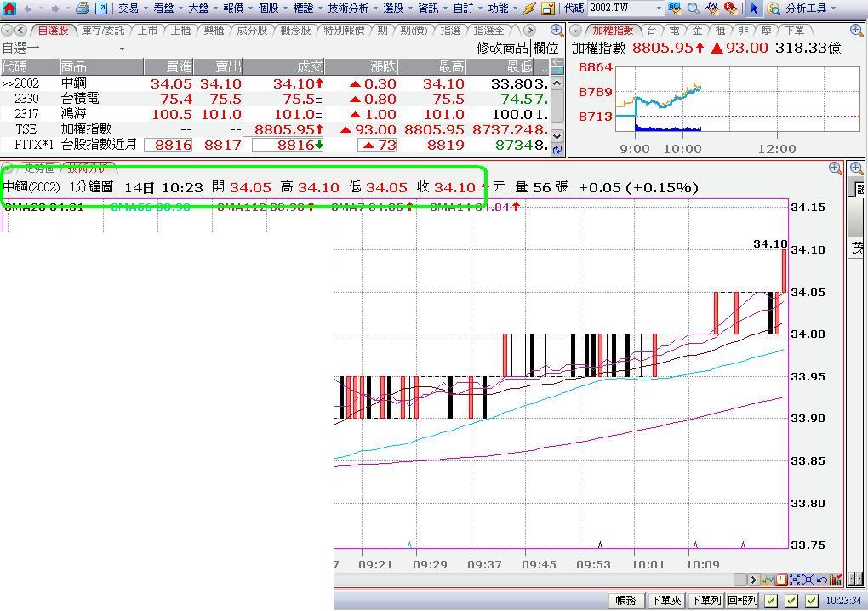Click the Forward navigation arrow
The height and width of the screenshot is (611, 868).
54,9
